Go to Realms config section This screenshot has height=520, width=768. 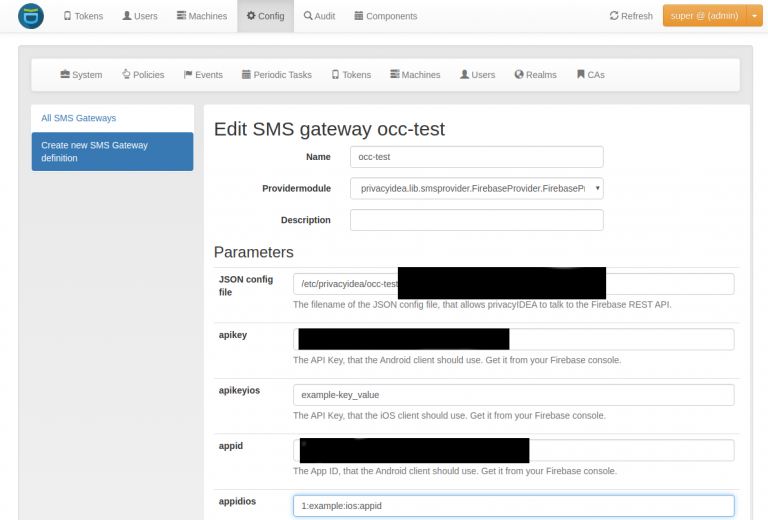pyautogui.click(x=535, y=74)
